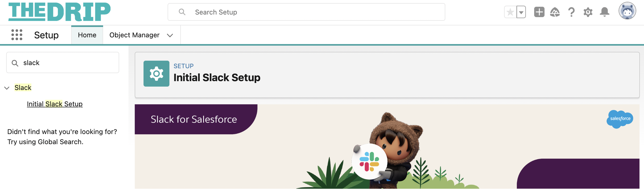Click the Salesforce cloud logo

pos(620,119)
